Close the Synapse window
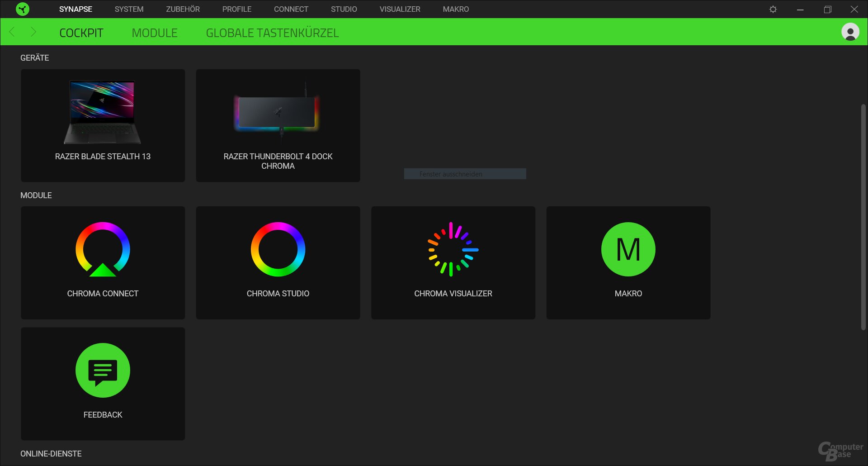Viewport: 868px width, 466px height. coord(854,9)
